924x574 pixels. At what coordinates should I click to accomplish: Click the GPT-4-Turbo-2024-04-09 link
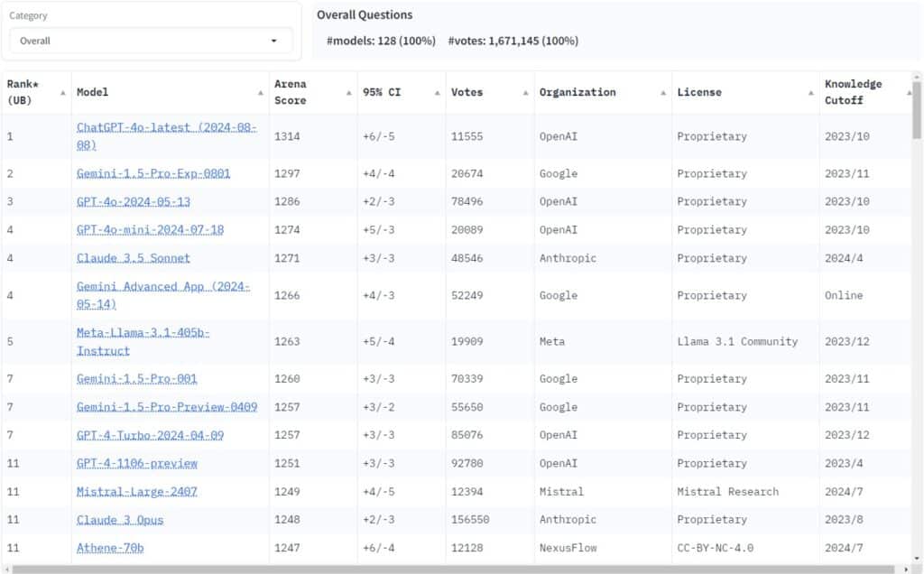click(x=150, y=435)
